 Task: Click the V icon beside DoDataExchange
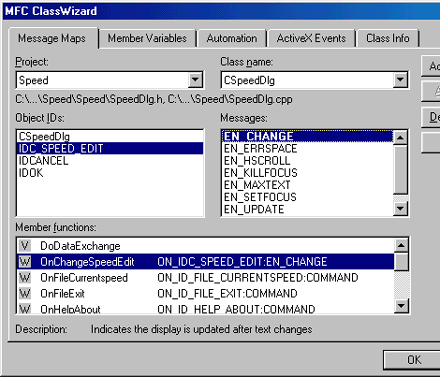pyautogui.click(x=24, y=246)
